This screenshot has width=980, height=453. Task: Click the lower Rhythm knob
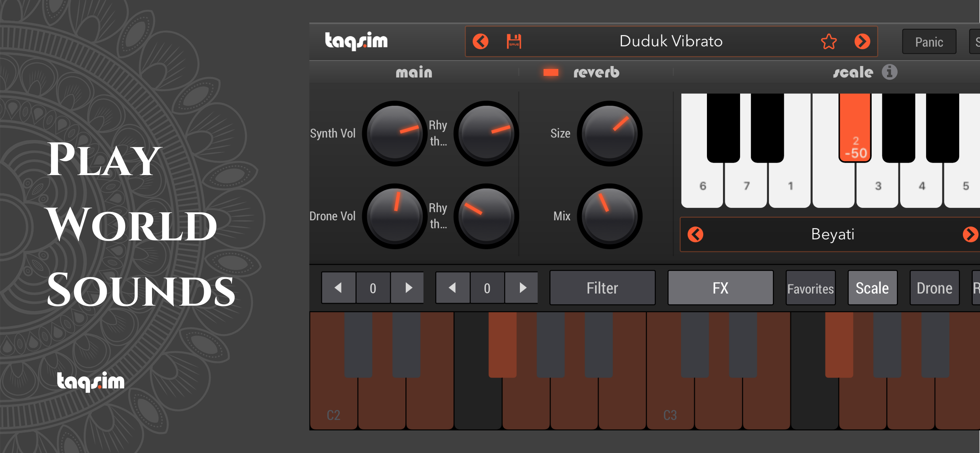(x=486, y=216)
